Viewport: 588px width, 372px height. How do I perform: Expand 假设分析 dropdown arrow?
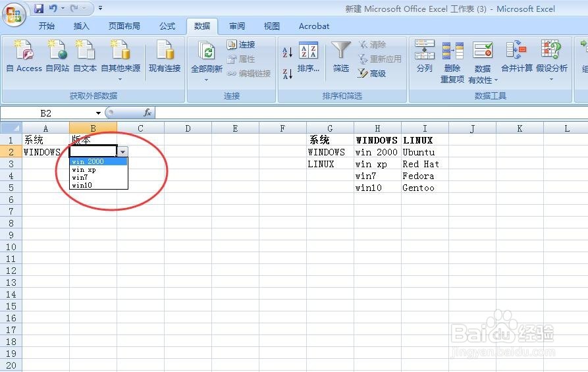[x=551, y=80]
